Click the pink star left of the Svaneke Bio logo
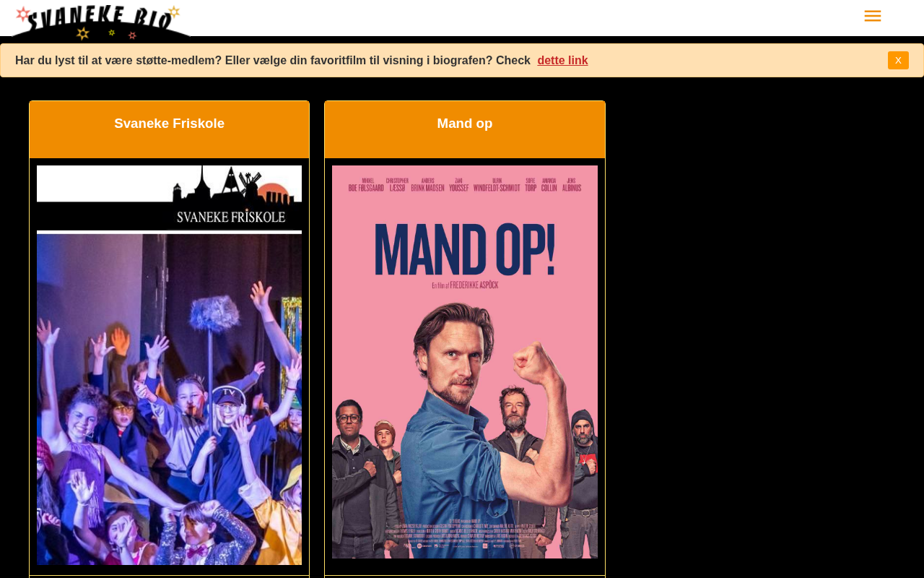The image size is (924, 578). pos(23,14)
